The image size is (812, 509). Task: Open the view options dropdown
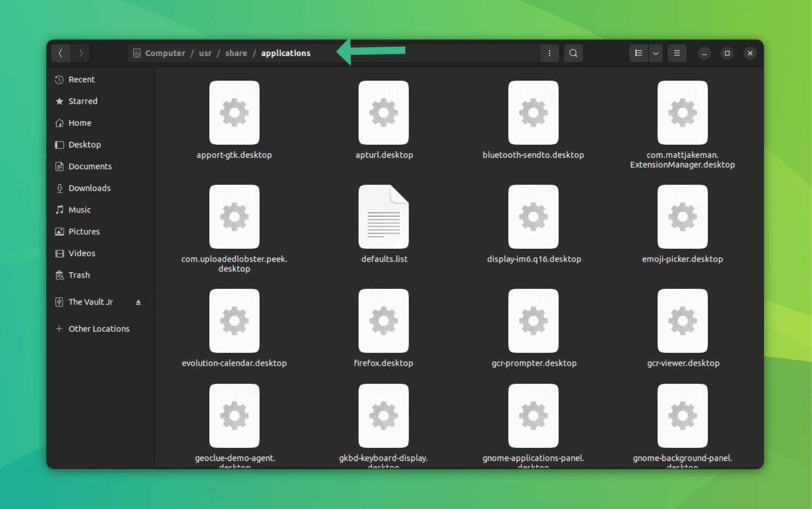pos(656,53)
